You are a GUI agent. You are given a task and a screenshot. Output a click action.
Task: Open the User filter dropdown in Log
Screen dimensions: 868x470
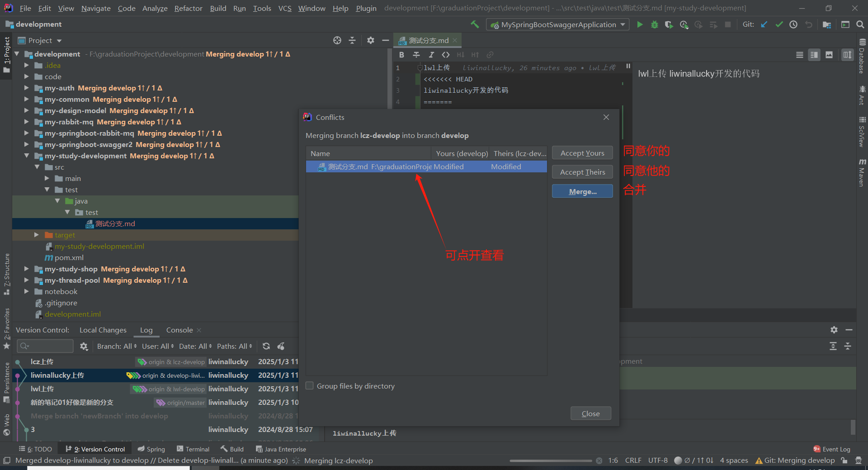pyautogui.click(x=158, y=346)
